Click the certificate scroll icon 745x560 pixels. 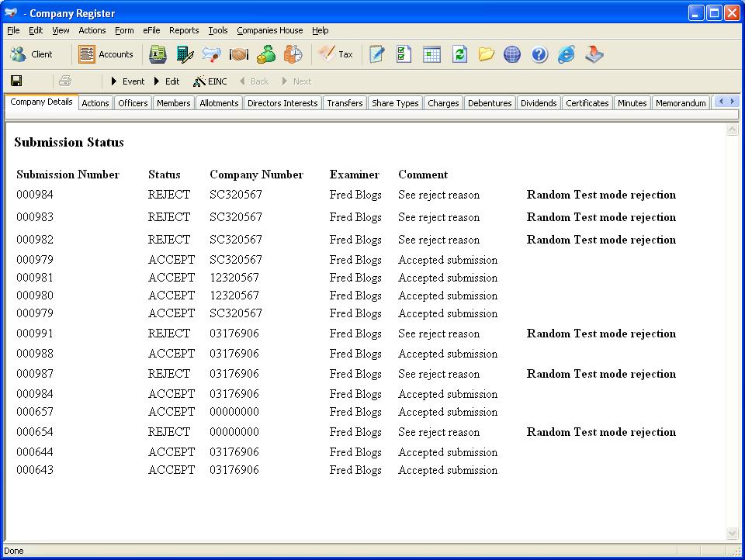point(211,54)
